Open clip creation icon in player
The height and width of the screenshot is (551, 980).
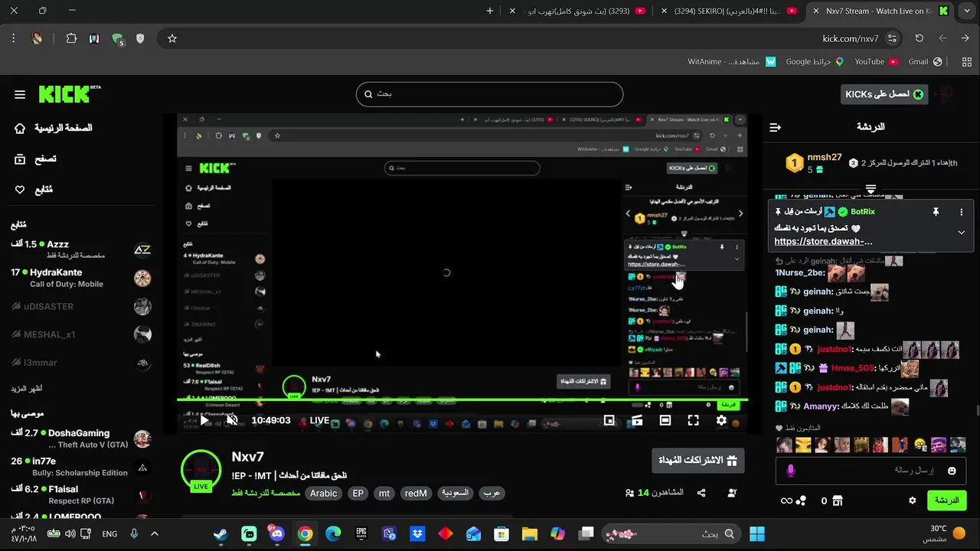637,420
